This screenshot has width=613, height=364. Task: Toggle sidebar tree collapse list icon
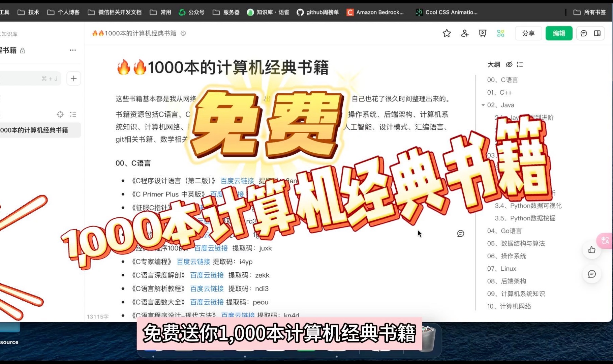point(73,114)
